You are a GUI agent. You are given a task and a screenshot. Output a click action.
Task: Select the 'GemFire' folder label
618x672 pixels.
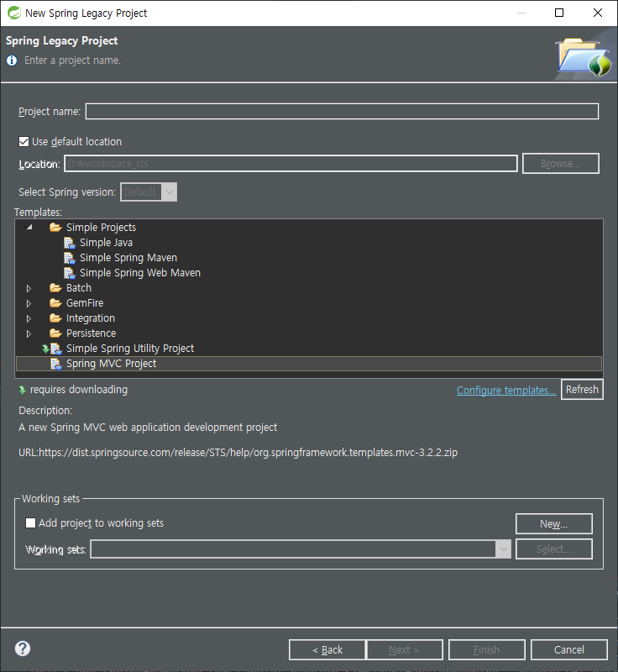(x=85, y=303)
